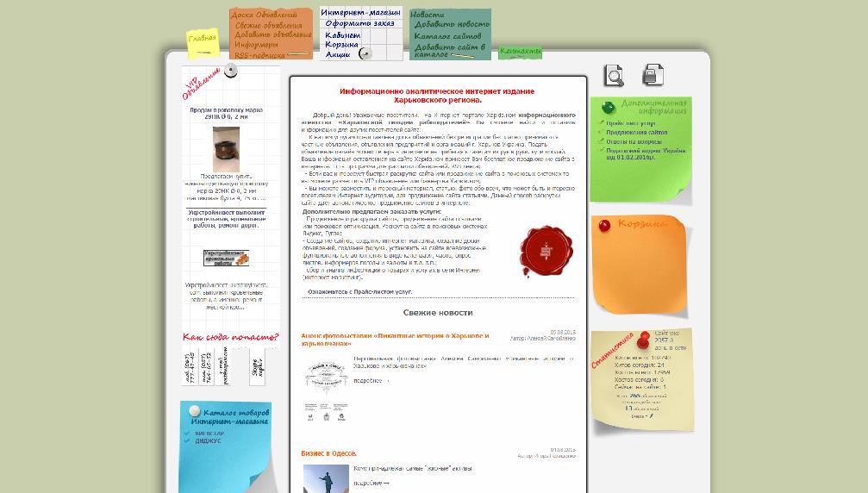Select Добавить новость menu item

point(452,24)
